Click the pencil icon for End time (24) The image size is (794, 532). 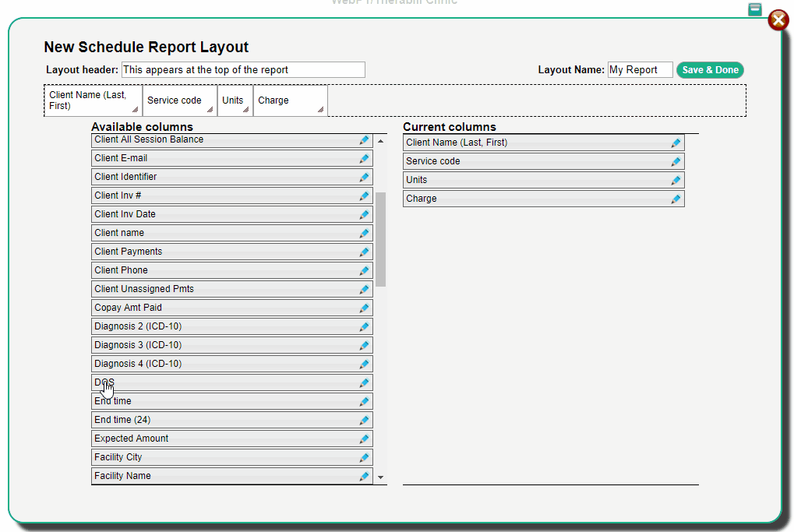364,421
